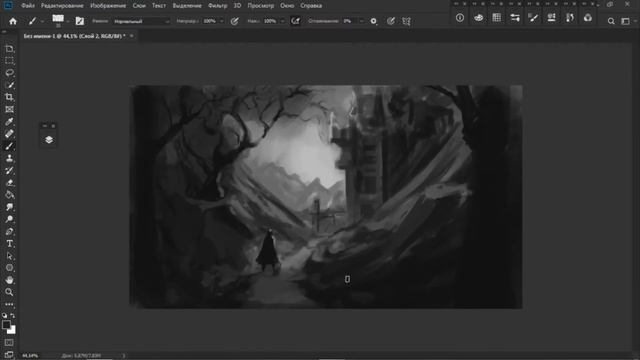Select the Move/Artboard tool at top of toolbox

(9, 49)
